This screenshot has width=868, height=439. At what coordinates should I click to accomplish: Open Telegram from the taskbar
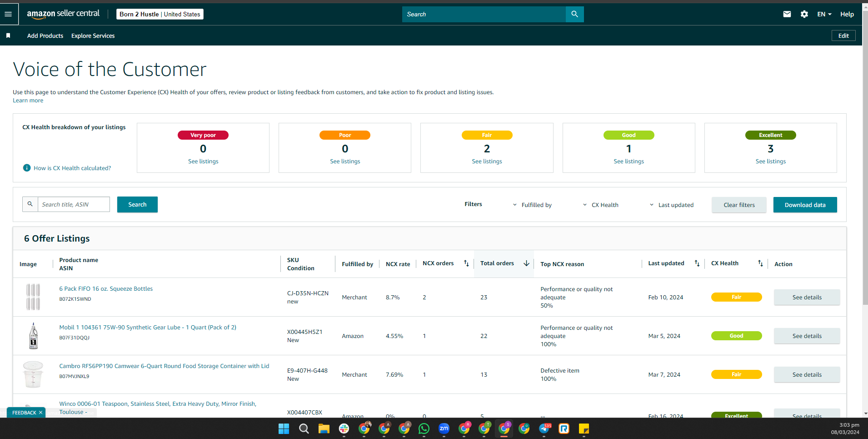tap(544, 429)
